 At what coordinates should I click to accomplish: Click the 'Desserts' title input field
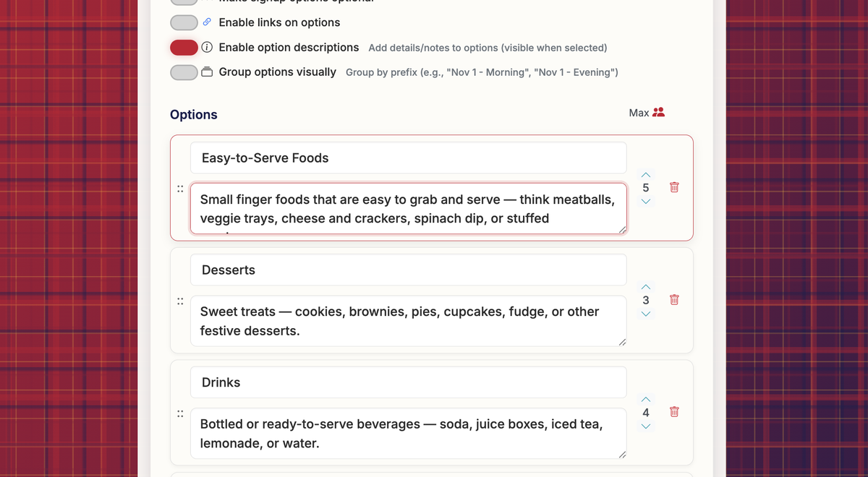pyautogui.click(x=408, y=270)
